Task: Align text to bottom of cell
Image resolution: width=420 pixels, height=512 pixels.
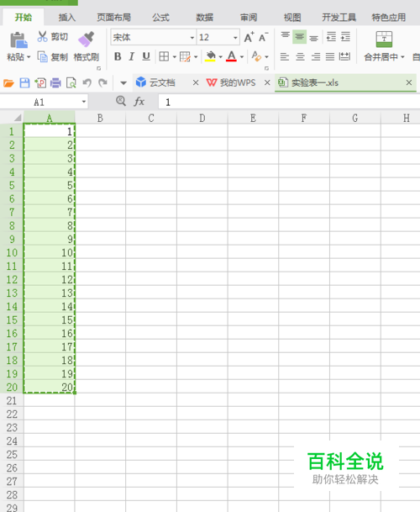Action: tap(313, 39)
